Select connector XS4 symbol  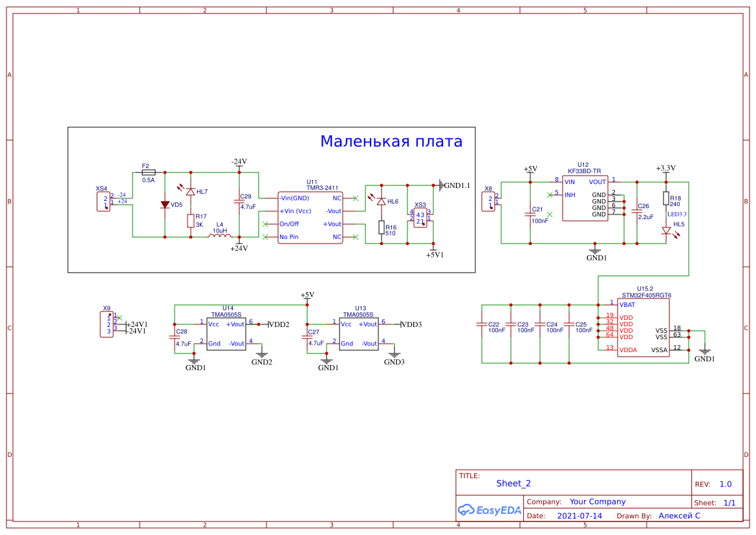pyautogui.click(x=103, y=202)
